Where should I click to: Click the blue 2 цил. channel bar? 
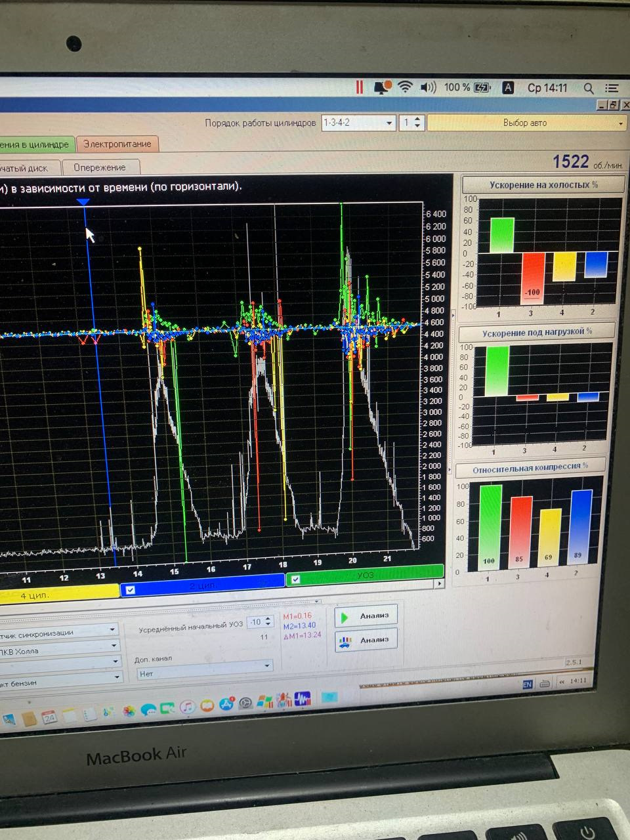[x=203, y=585]
